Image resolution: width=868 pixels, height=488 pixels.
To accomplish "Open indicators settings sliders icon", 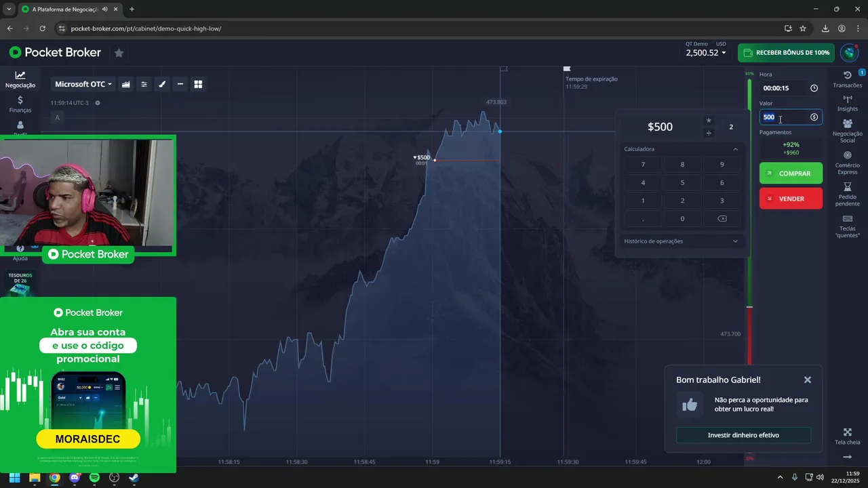I will (144, 84).
